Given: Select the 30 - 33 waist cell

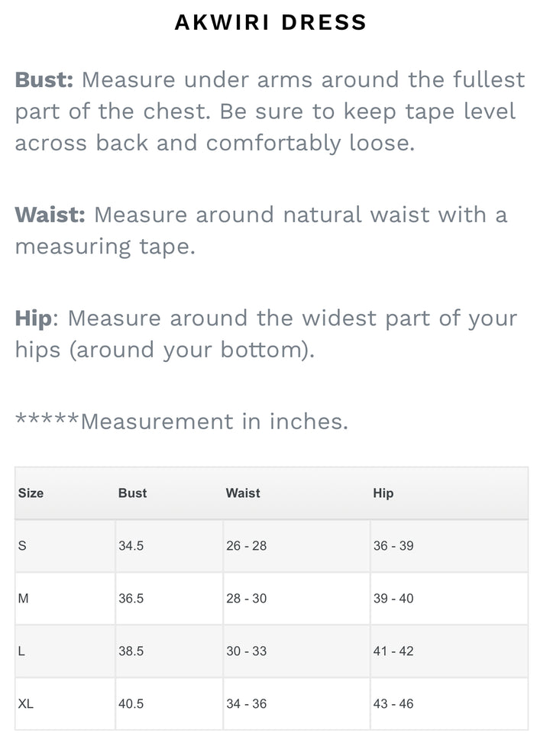Looking at the screenshot, I should 246,651.
